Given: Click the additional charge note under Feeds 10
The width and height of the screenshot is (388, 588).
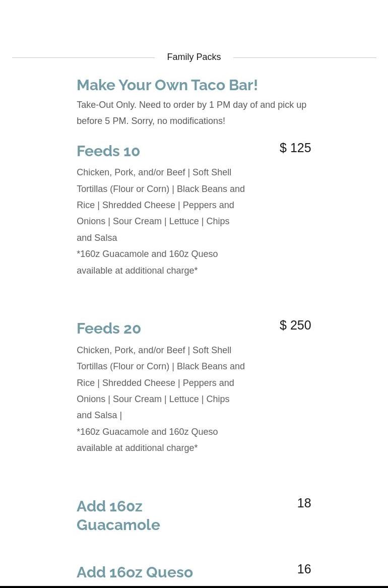Looking at the screenshot, I should (147, 262).
